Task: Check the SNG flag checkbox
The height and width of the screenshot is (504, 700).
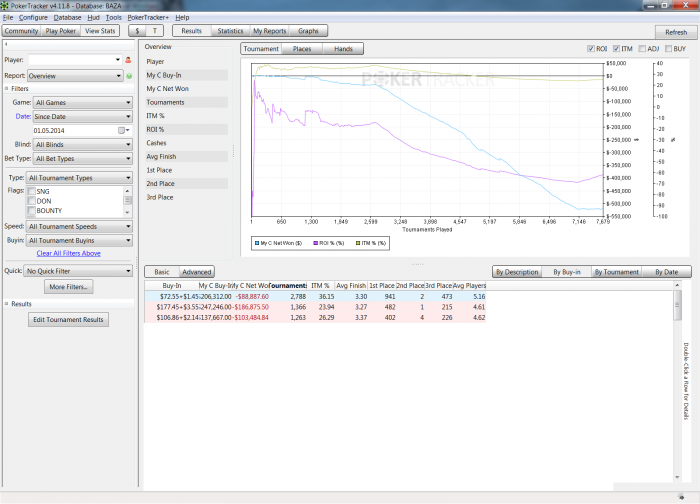Action: (x=32, y=191)
